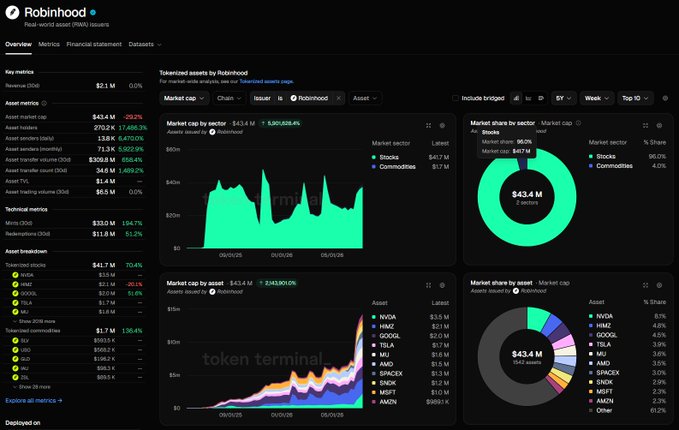This screenshot has width=679, height=430.
Task: Click the blue verified badge beside Robinhood title
Action: tap(93, 13)
